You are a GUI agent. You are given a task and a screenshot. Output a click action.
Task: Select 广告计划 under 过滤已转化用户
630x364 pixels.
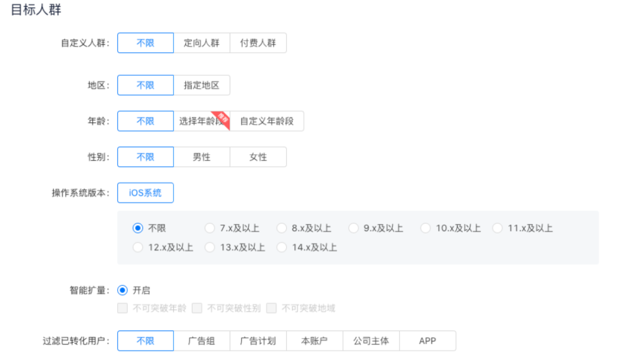coord(258,340)
